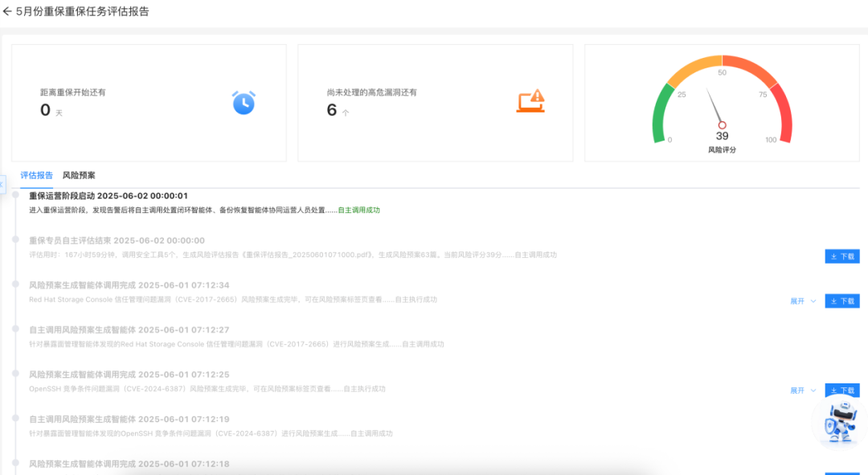The width and height of the screenshot is (868, 475).
Task: Click the 39 marker on the risk gauge
Action: pos(722,136)
